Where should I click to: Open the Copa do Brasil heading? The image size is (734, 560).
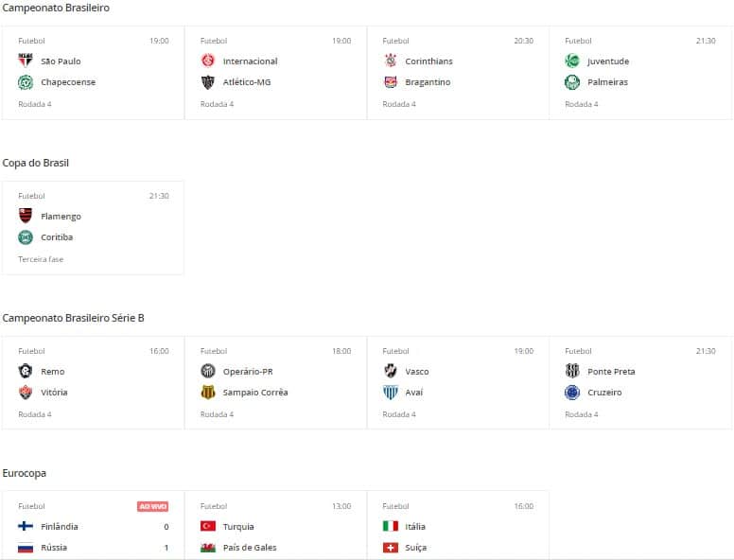[36, 163]
